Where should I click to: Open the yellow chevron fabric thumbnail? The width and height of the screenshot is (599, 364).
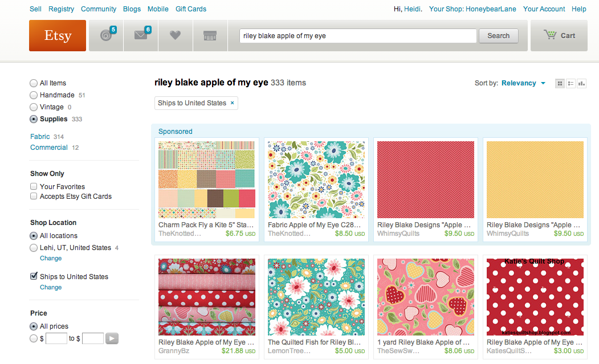tap(535, 179)
